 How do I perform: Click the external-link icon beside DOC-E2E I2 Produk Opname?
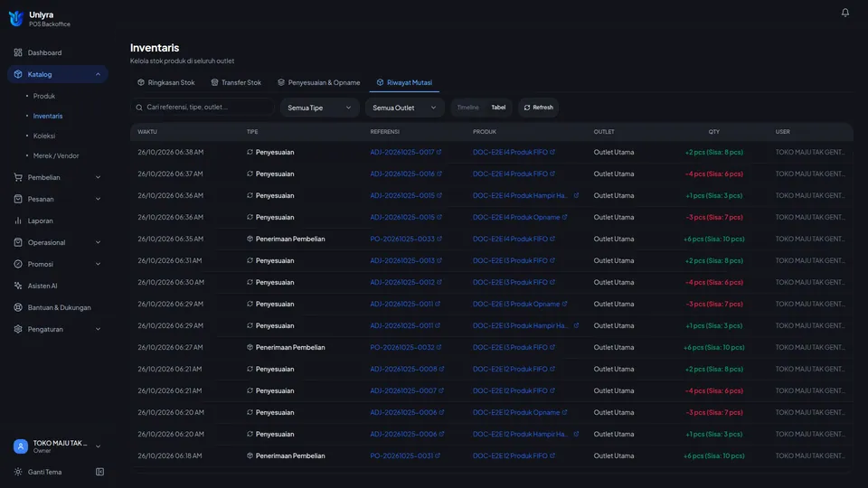[564, 412]
